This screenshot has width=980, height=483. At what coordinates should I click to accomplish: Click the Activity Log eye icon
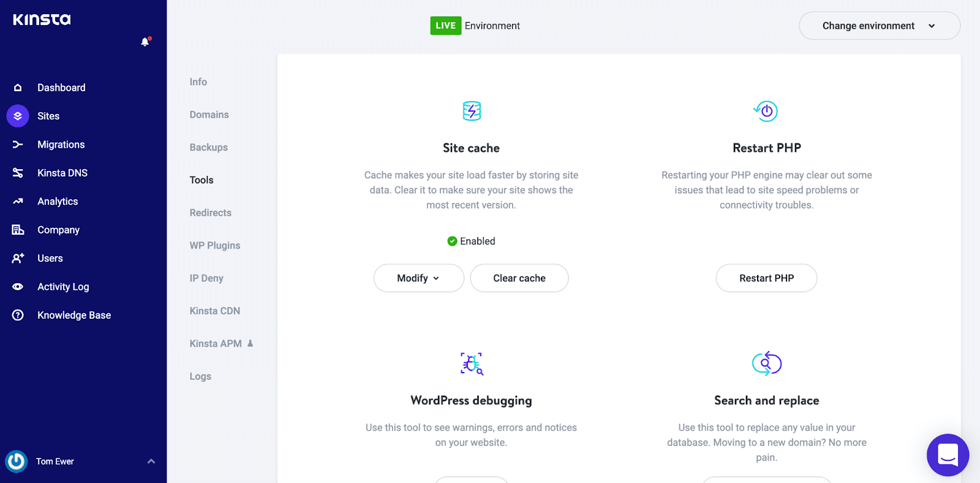[x=18, y=287]
